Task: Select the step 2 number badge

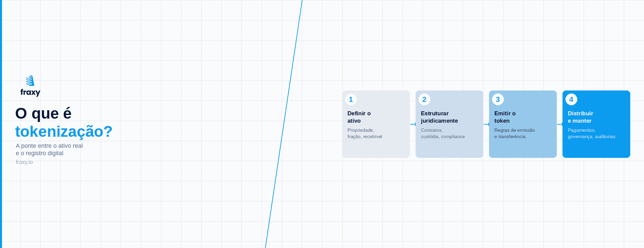Action: coord(424,99)
